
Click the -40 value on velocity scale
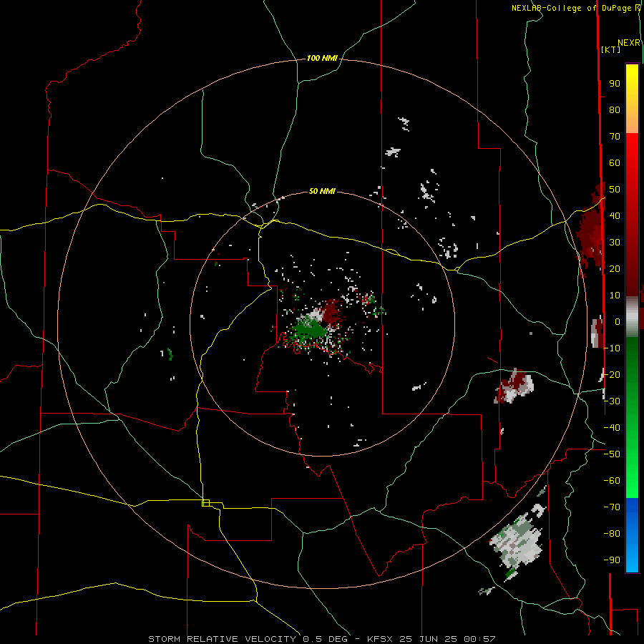tap(612, 428)
